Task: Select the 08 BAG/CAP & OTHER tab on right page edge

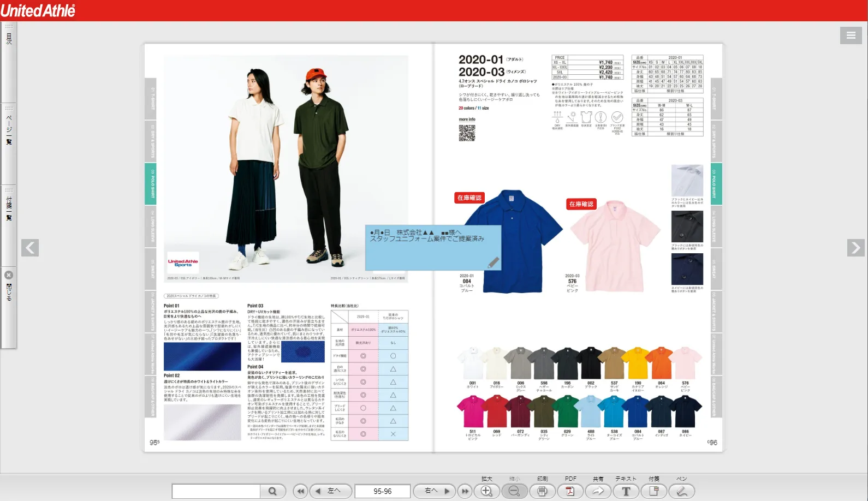Action: tap(716, 397)
